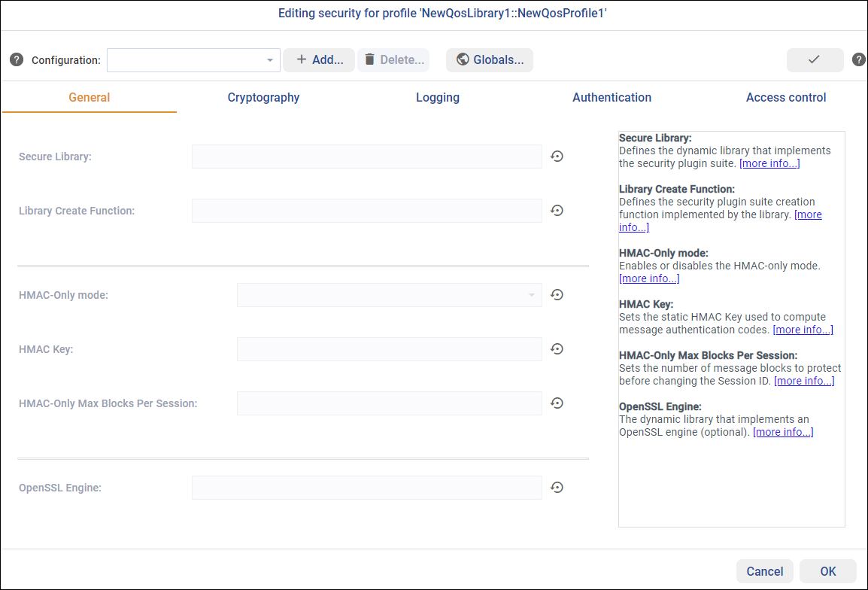
Task: Reset the Library Create Function field
Action: point(557,211)
